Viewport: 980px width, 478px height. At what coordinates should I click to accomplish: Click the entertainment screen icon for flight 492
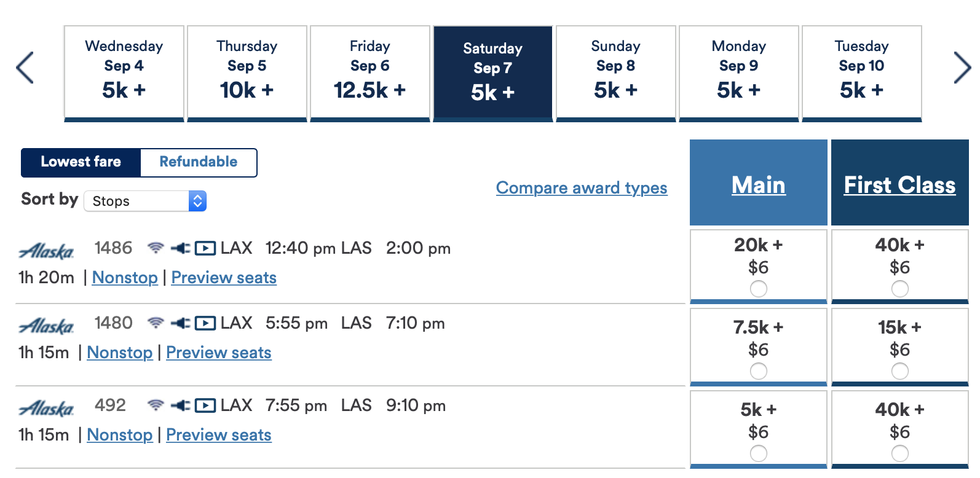[205, 405]
